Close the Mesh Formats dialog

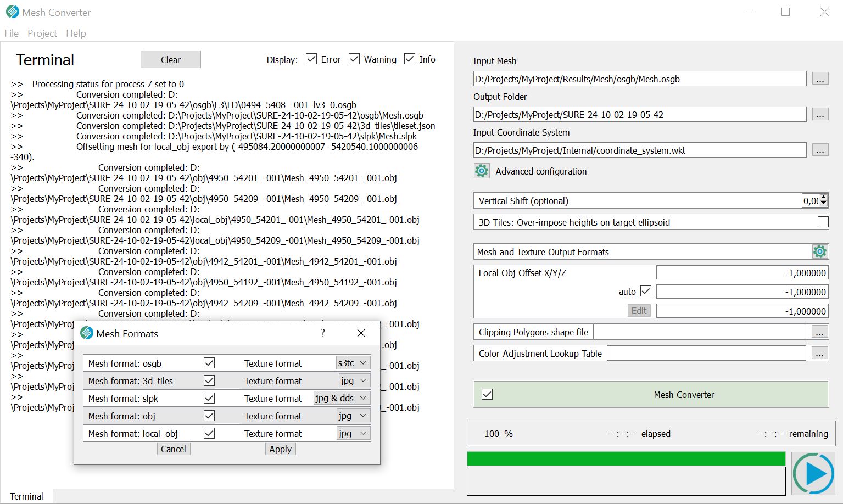[x=361, y=333]
